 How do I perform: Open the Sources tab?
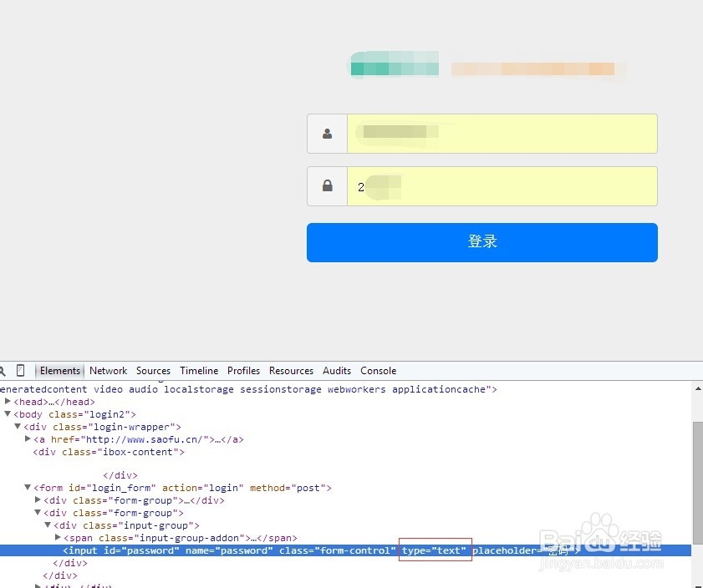pyautogui.click(x=153, y=371)
